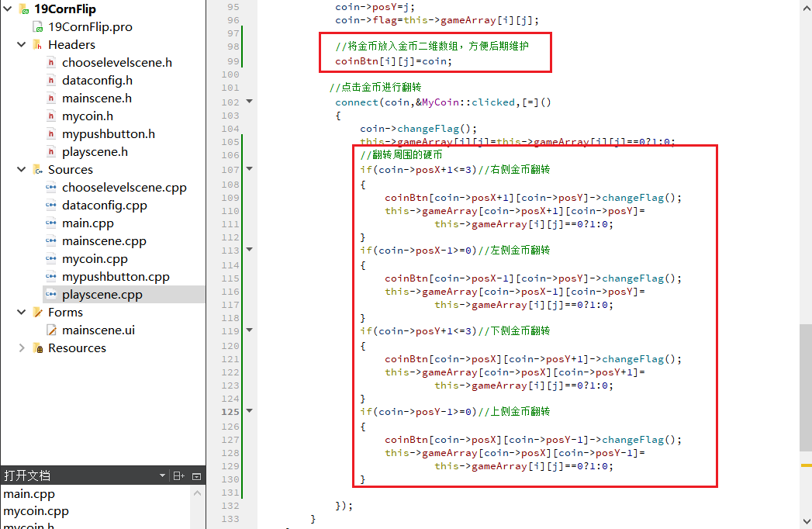This screenshot has width=812, height=529.
Task: Click the header icon beside playscene.h
Action: [50, 152]
